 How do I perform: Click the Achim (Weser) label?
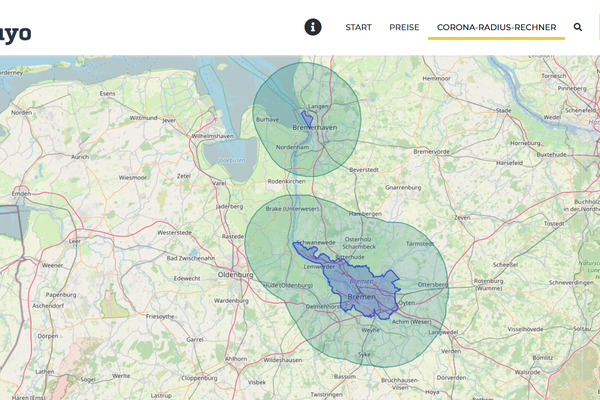(x=411, y=322)
